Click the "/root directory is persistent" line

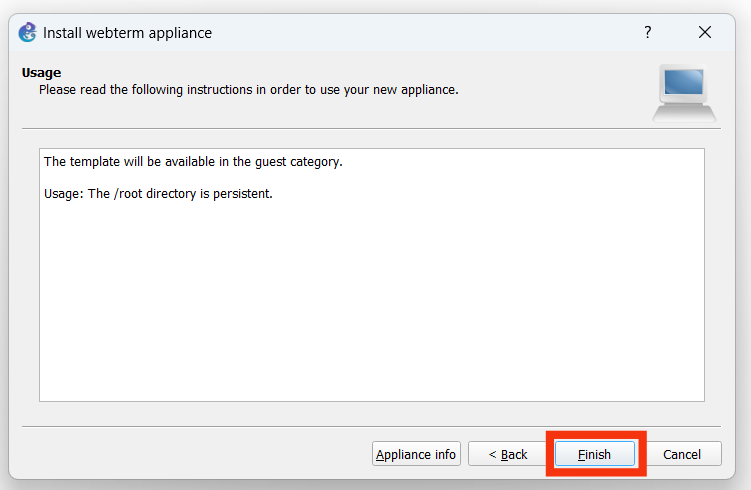[158, 193]
